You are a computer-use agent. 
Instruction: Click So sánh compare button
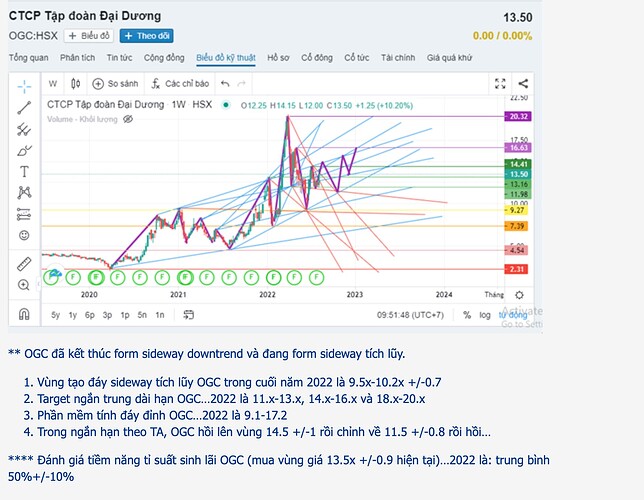[115, 84]
